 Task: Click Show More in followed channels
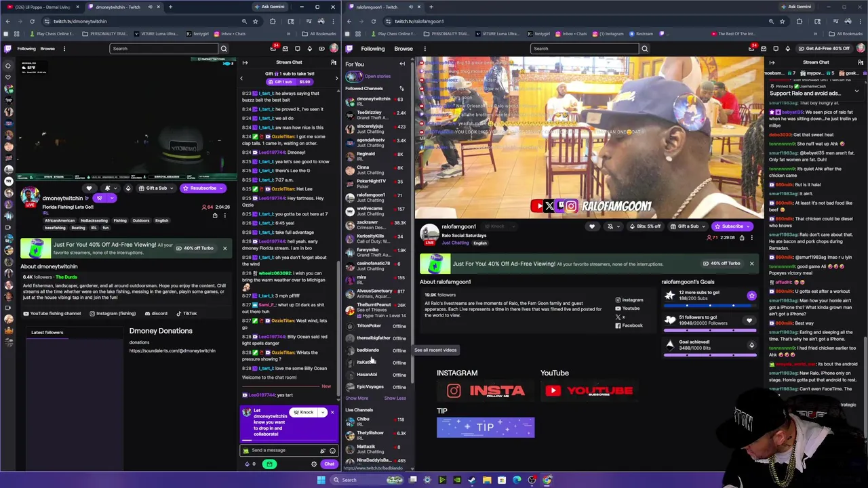coord(357,399)
